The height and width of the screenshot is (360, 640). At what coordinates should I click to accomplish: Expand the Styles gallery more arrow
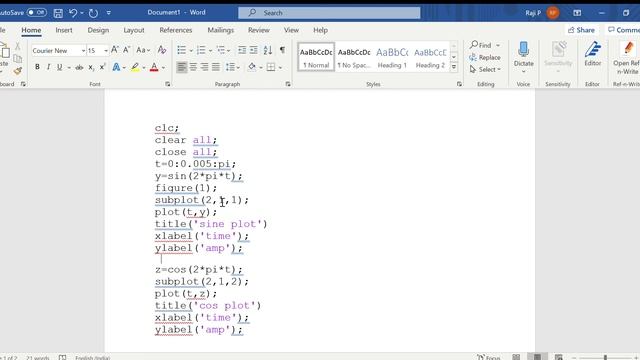(454, 67)
